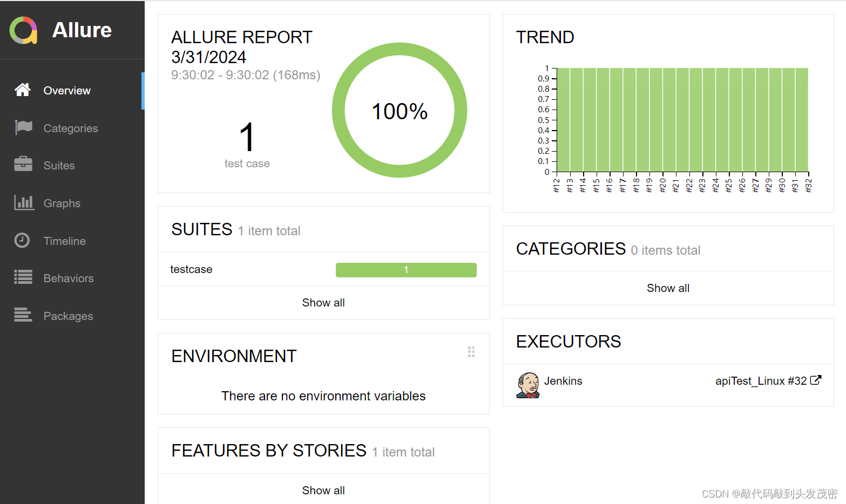Select the Behaviors list icon
This screenshot has height=504, width=846.
pyautogui.click(x=23, y=277)
